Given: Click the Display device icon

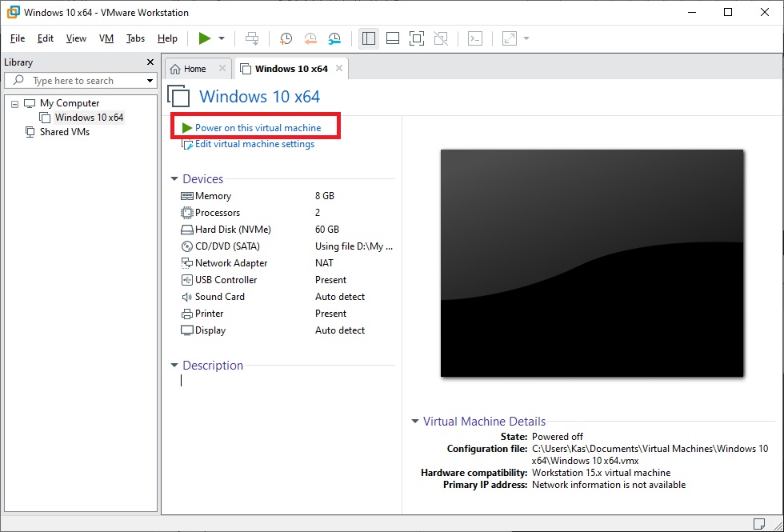Looking at the screenshot, I should 187,330.
